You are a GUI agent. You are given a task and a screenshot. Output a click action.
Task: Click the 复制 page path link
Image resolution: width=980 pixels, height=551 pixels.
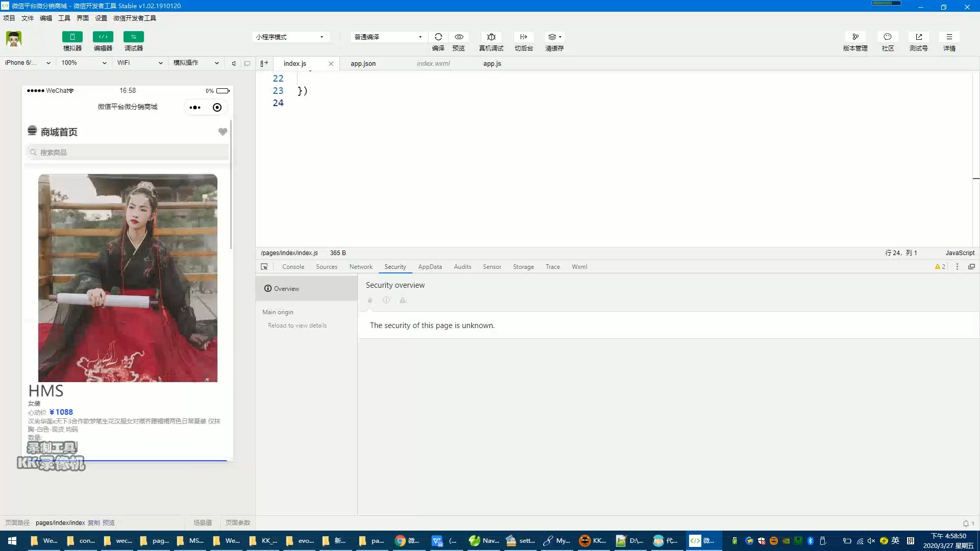(x=93, y=522)
